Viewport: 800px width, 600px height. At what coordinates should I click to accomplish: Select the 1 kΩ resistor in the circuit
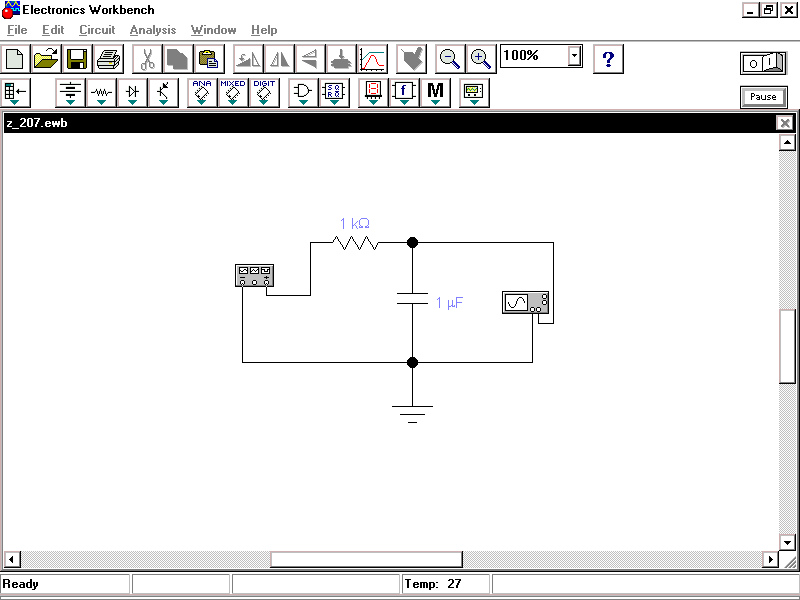355,242
